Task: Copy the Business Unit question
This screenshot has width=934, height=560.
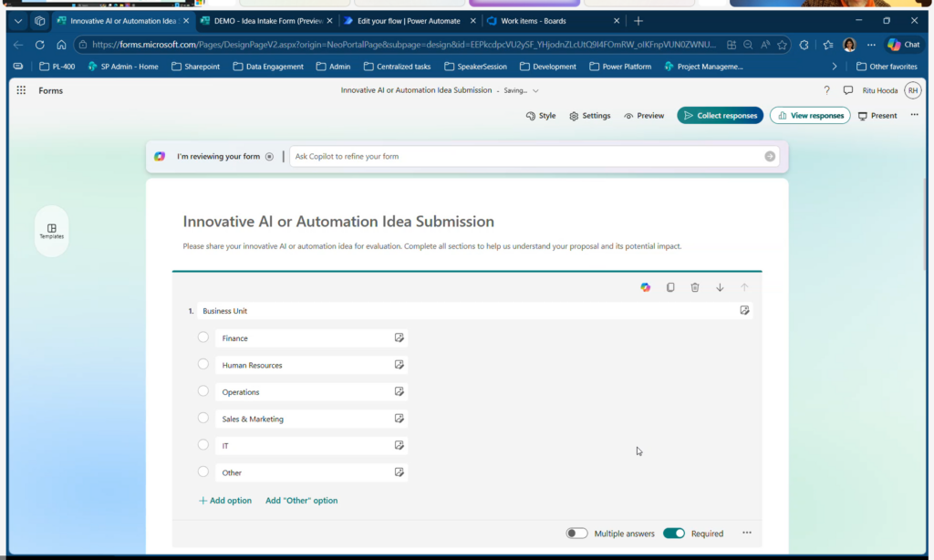Action: (x=670, y=287)
